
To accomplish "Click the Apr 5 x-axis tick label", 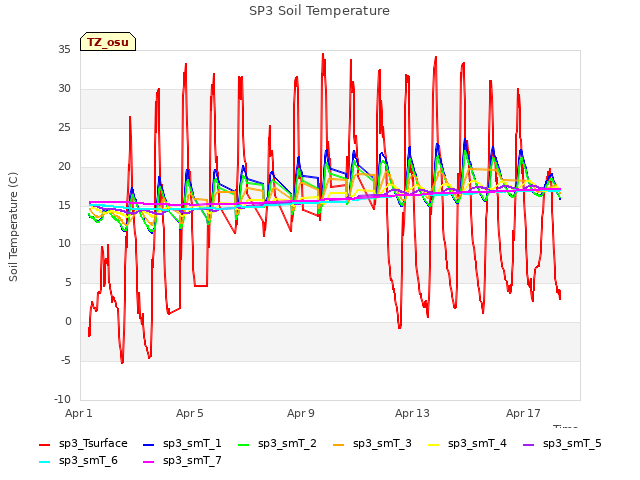I will point(190,413).
